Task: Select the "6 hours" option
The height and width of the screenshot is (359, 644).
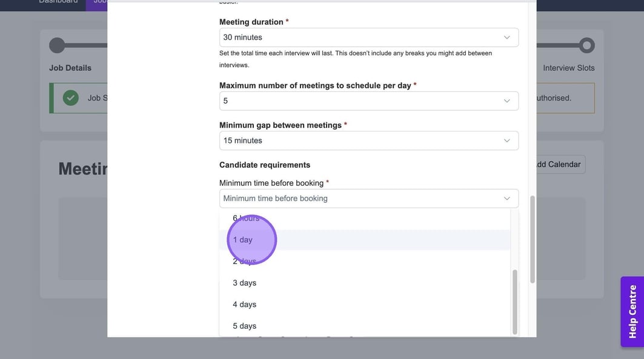Action: click(246, 219)
